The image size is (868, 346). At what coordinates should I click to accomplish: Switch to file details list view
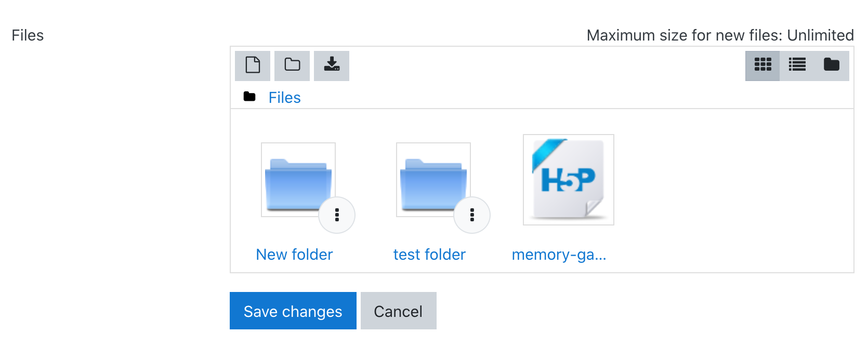(797, 65)
